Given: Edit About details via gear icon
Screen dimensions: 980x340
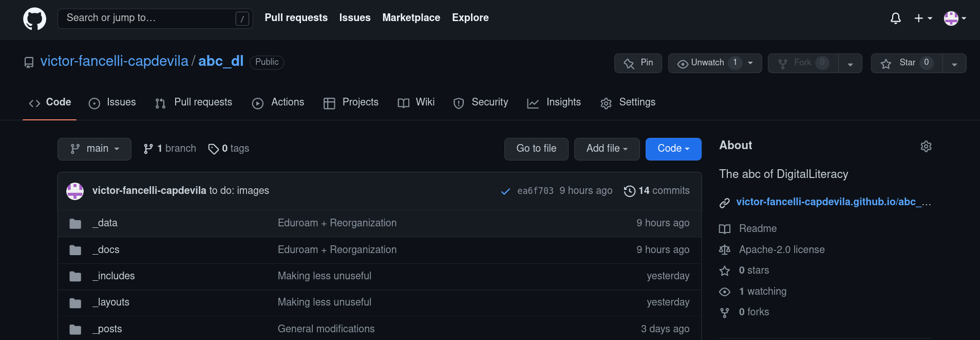Looking at the screenshot, I should [x=926, y=146].
